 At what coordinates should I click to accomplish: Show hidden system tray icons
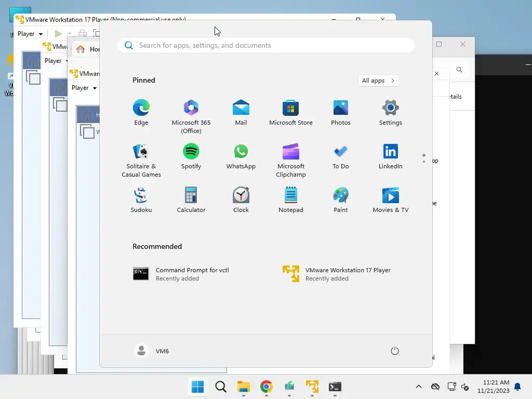[419, 387]
